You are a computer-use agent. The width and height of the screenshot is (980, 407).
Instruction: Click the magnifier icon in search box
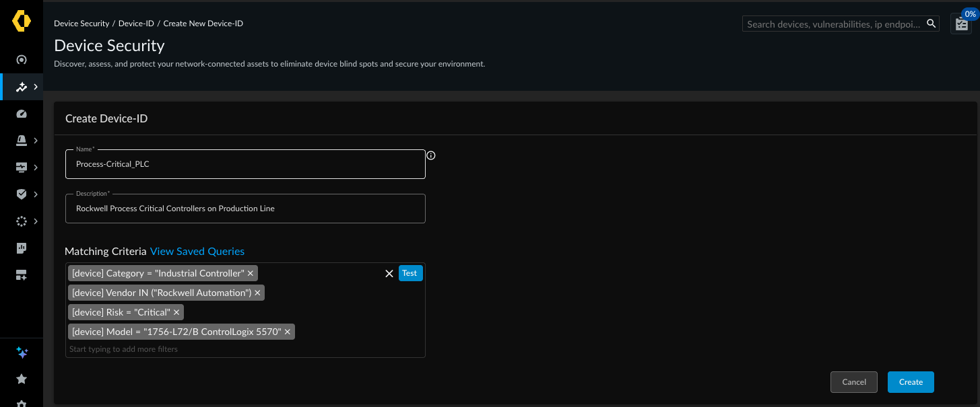tap(931, 24)
